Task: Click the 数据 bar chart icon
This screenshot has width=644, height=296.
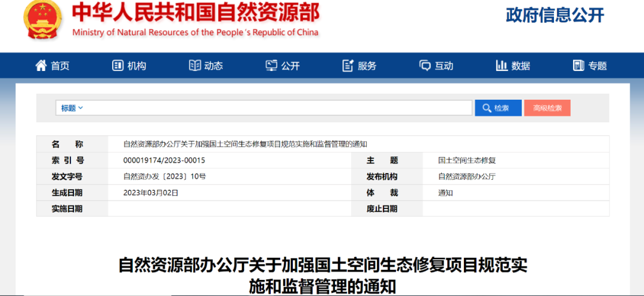Action: click(x=501, y=66)
